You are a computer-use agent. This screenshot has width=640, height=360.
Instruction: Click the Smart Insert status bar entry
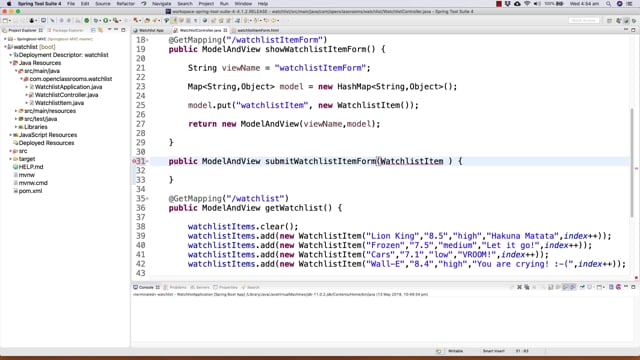493,351
